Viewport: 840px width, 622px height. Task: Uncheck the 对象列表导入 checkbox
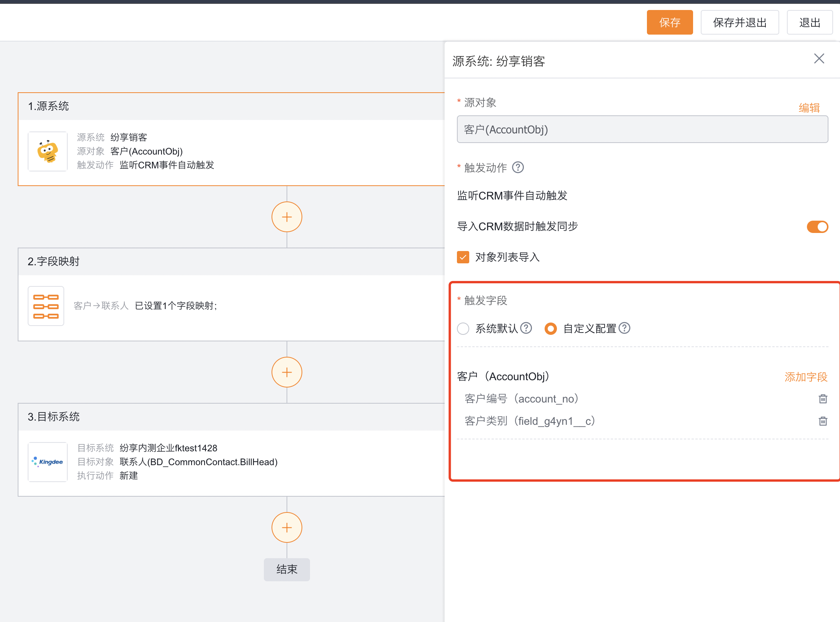(463, 257)
